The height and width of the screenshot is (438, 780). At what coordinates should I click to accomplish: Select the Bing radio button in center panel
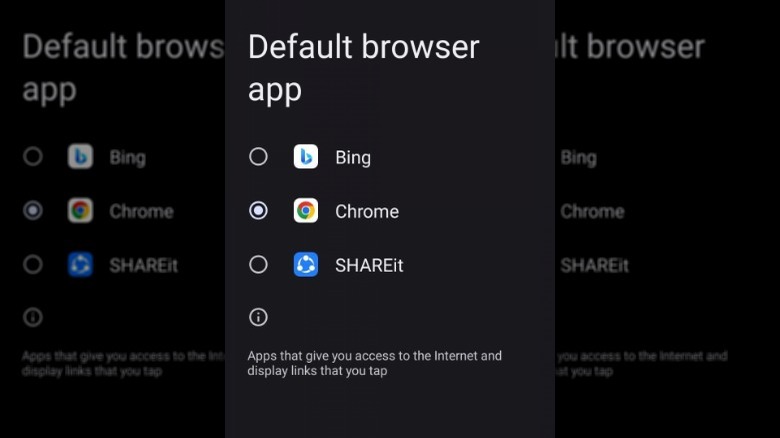coord(258,157)
